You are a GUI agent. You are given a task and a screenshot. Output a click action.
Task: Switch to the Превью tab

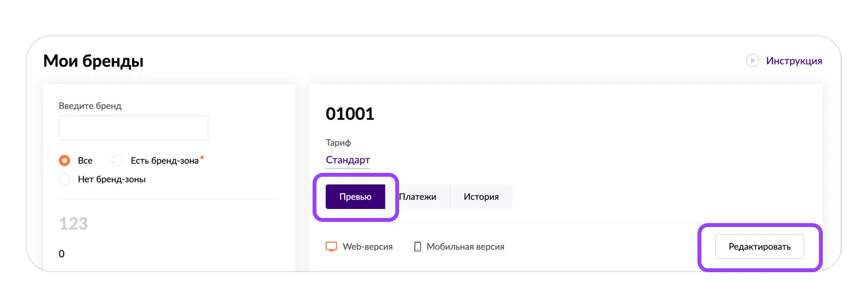coord(355,197)
